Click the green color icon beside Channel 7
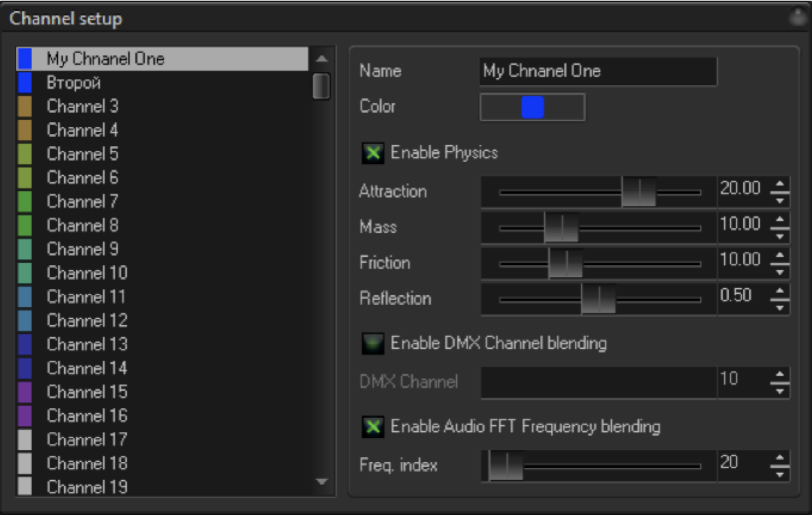 pyautogui.click(x=25, y=202)
